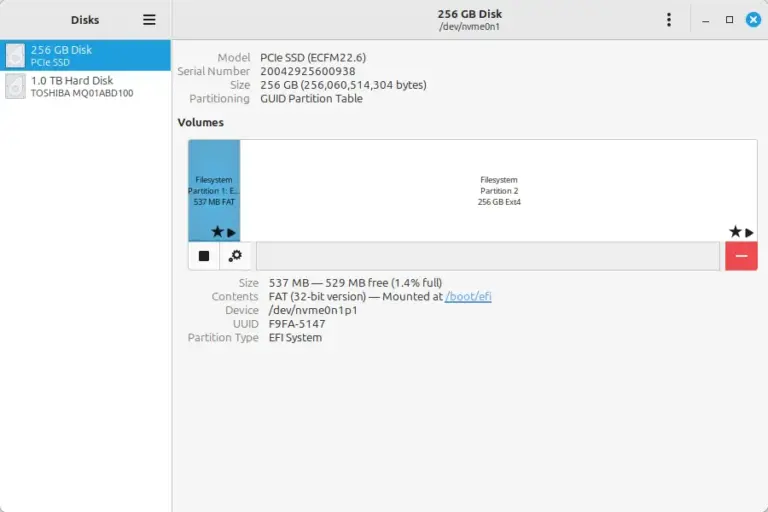Click the EFI System partition type value
Screen dimensions: 768x512
(295, 338)
